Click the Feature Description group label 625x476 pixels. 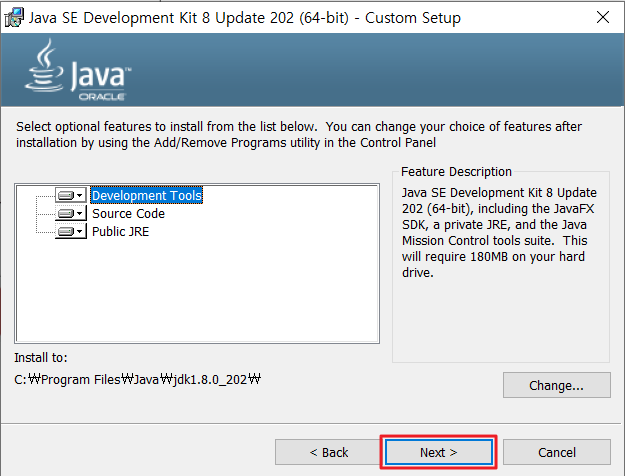click(x=456, y=171)
